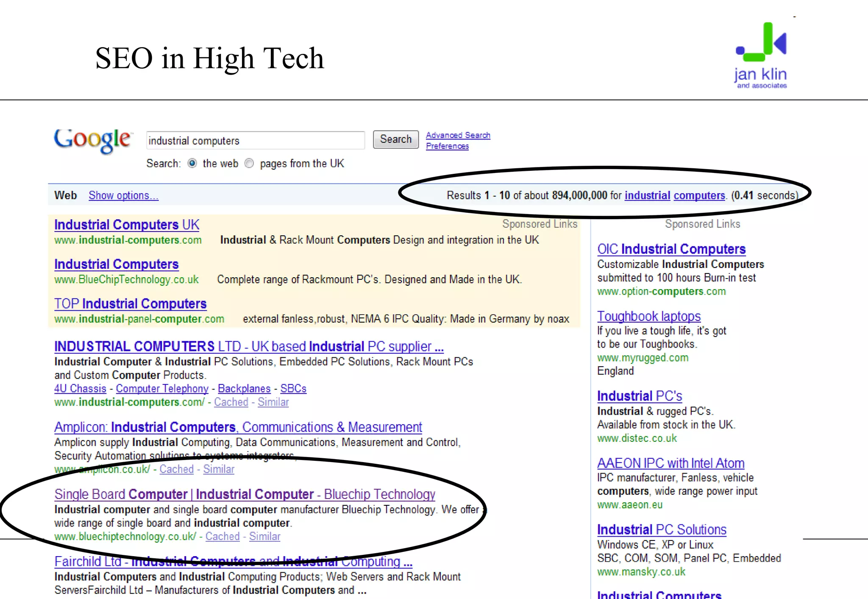The width and height of the screenshot is (868, 599).
Task: Click the www.myrugged.com URL text
Action: [643, 358]
